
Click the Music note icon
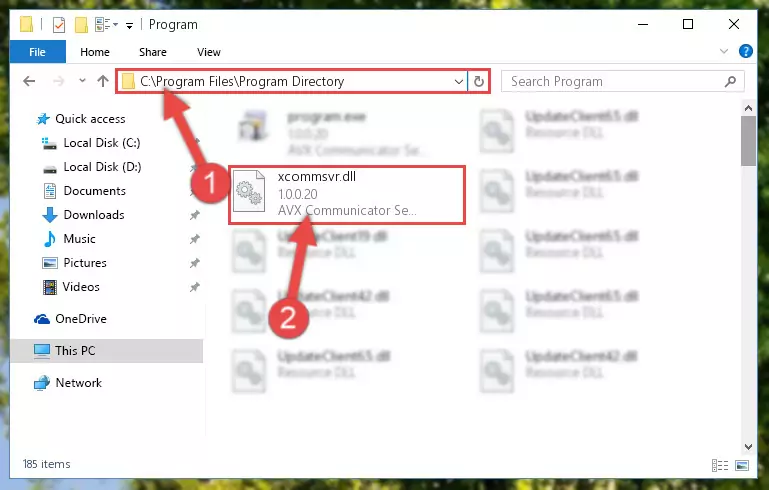pyautogui.click(x=50, y=239)
